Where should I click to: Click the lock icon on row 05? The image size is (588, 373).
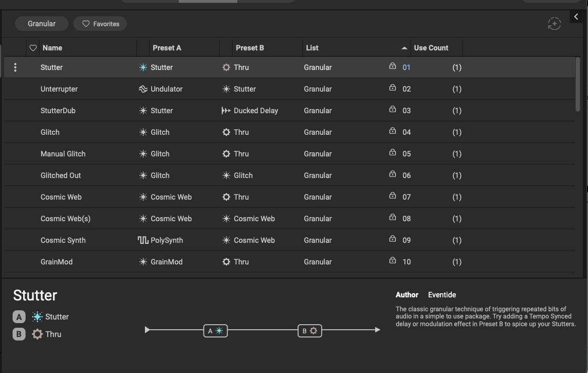[393, 153]
